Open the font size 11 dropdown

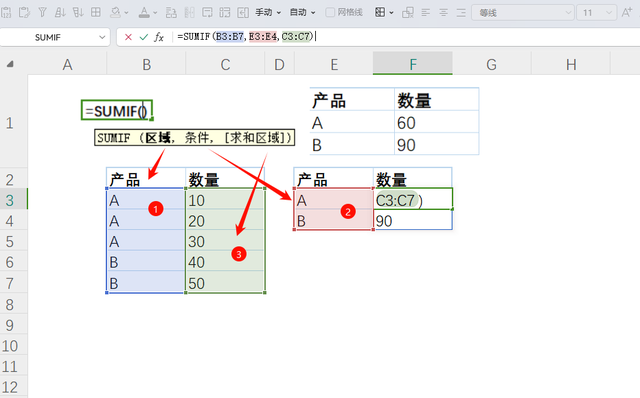pyautogui.click(x=609, y=13)
